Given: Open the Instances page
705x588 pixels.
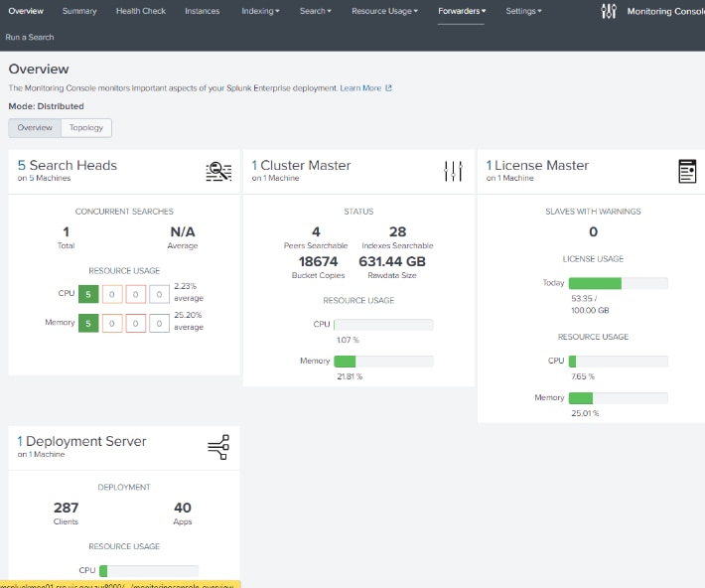Looking at the screenshot, I should (x=203, y=11).
